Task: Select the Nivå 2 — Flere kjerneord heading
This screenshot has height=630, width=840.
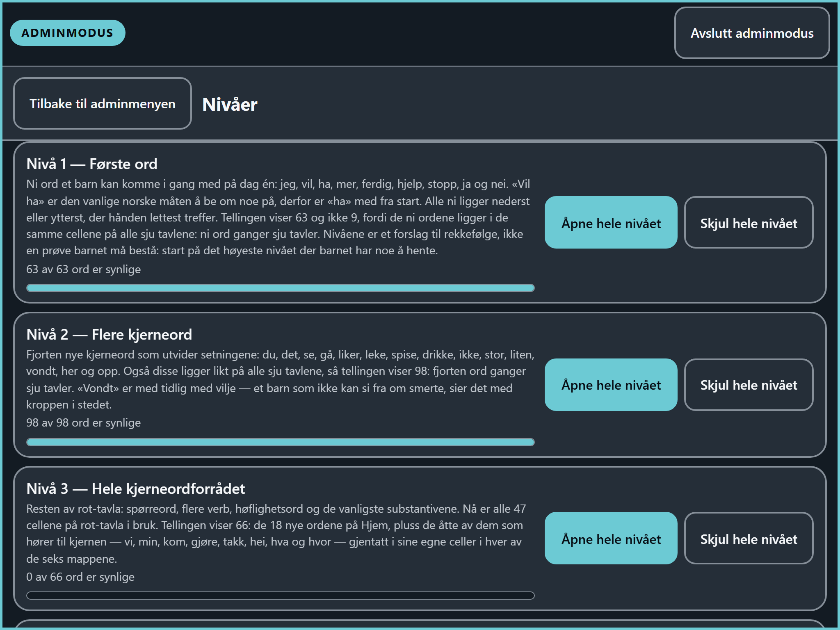Action: coord(109,335)
